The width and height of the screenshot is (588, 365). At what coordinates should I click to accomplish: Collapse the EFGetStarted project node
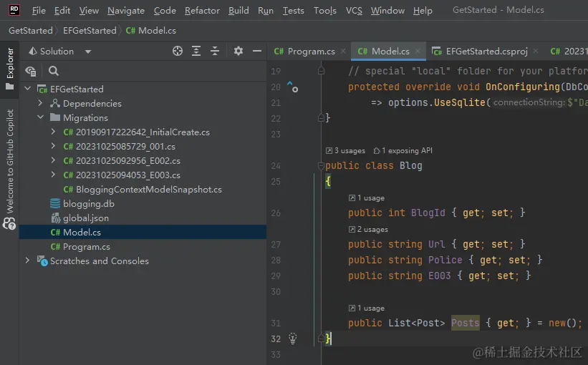pos(27,89)
